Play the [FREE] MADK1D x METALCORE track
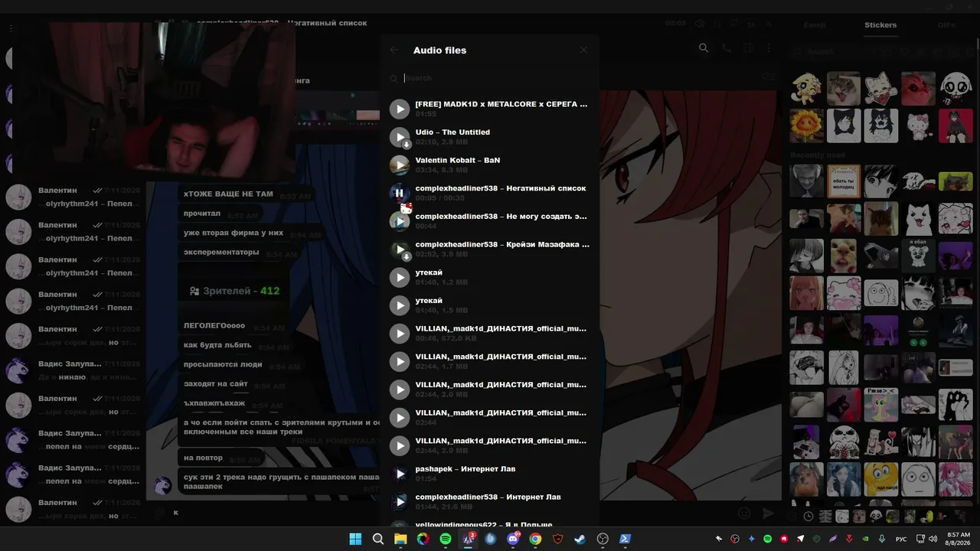Screen dimensions: 980x551 (400, 109)
